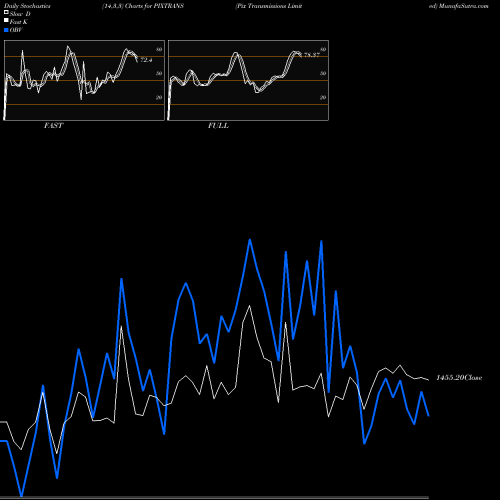Click the 50 axis label in FULL chart
The height and width of the screenshot is (500, 500).
(323, 73)
